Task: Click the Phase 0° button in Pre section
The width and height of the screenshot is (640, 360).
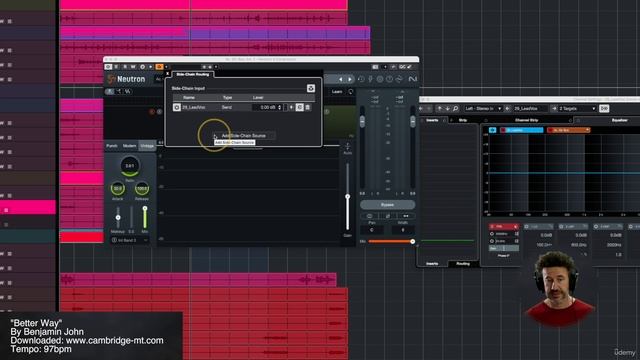Action: coord(504,256)
